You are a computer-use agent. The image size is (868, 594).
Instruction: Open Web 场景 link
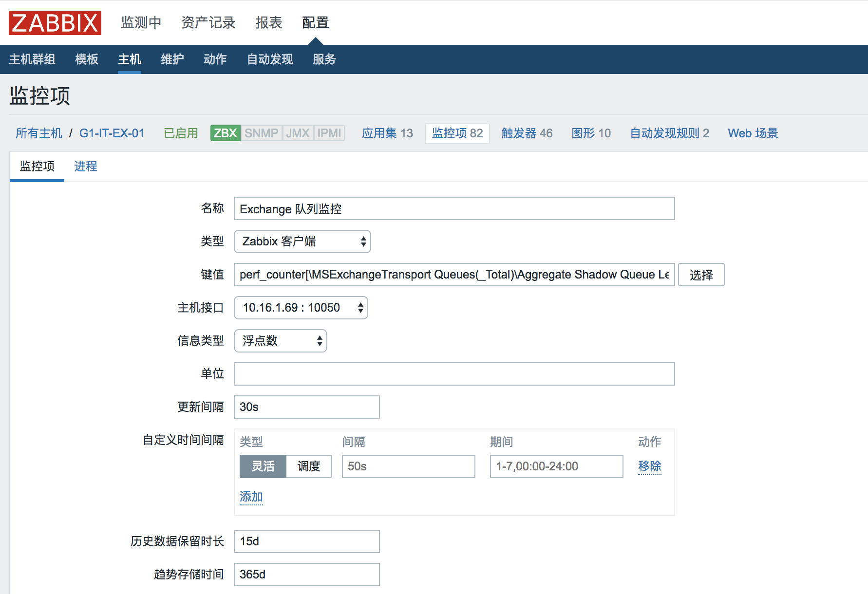pos(753,133)
